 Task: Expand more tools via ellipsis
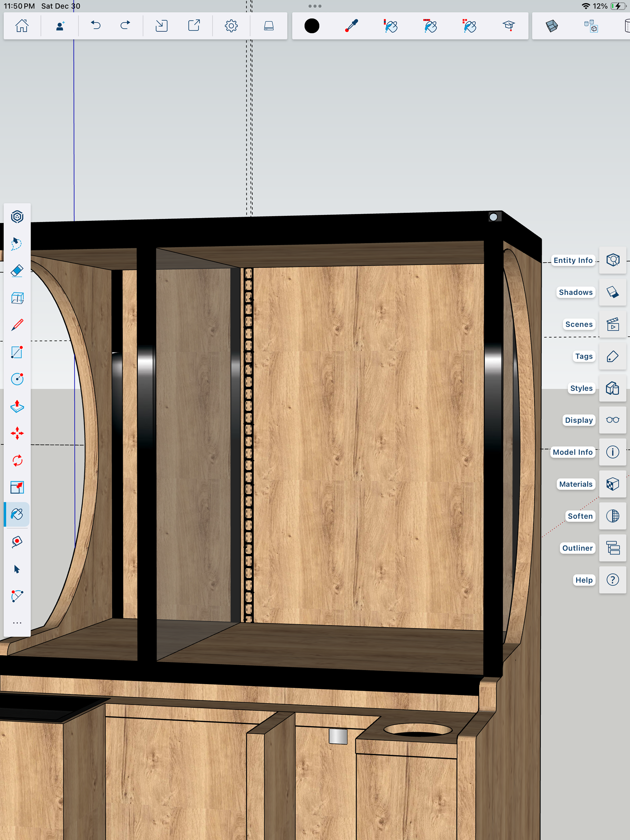point(17,623)
